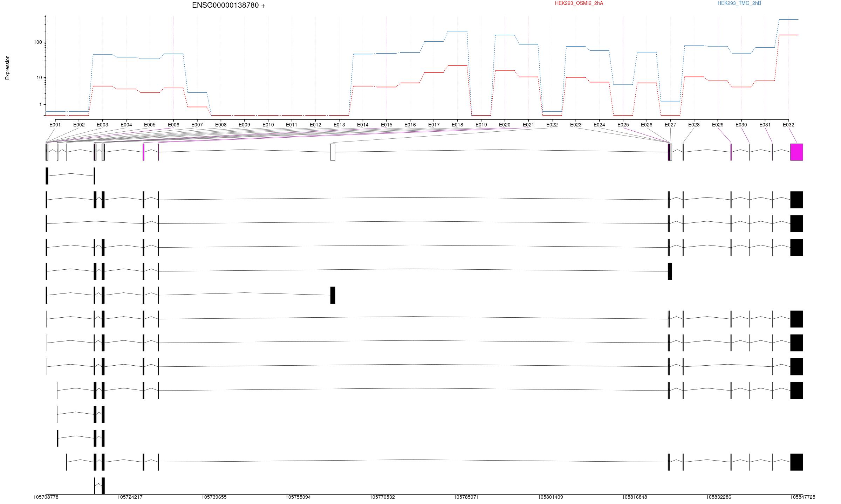Click genomic coordinate 105755094
The width and height of the screenshot is (841, 504).
298,497
